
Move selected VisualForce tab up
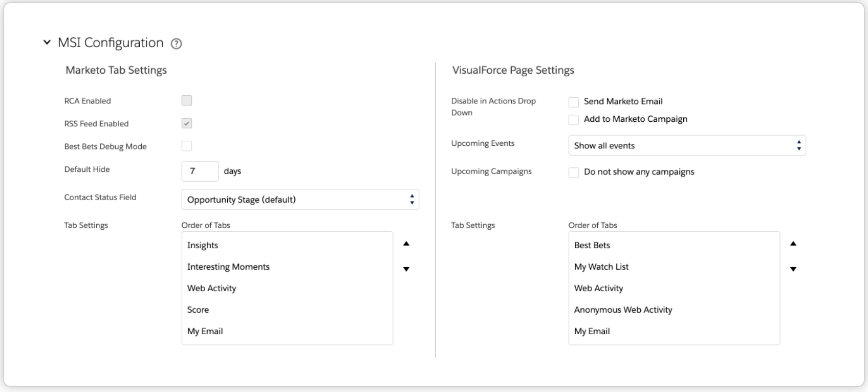tap(793, 244)
